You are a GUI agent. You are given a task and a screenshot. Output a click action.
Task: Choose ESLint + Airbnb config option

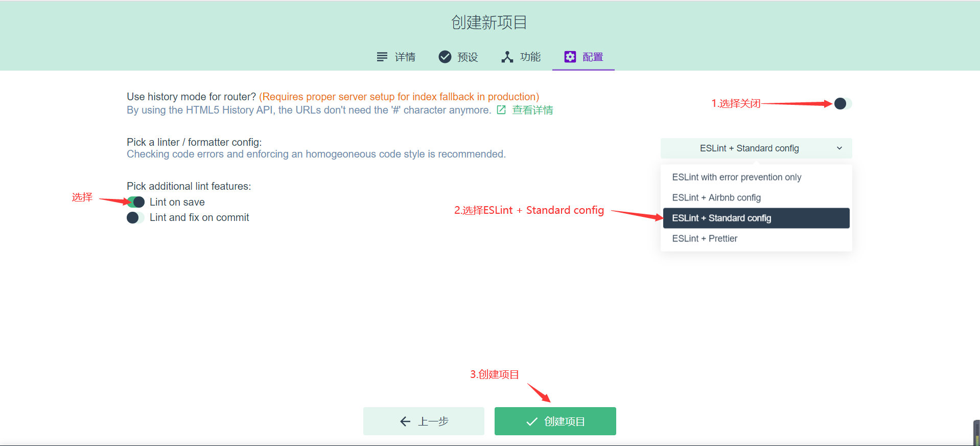point(756,197)
